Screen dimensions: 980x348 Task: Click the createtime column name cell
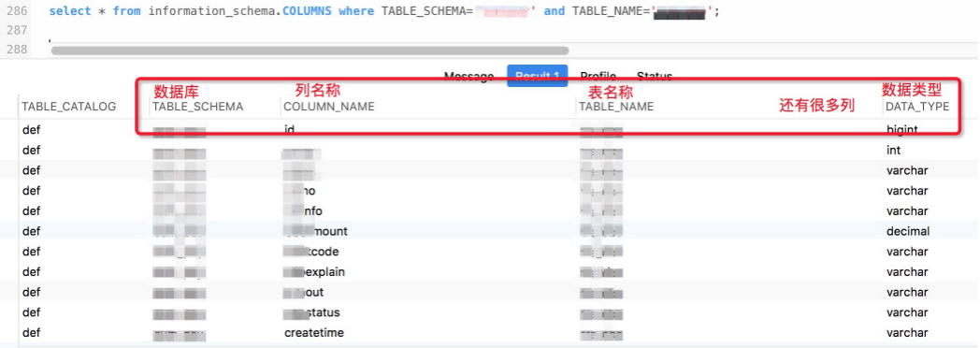(314, 332)
